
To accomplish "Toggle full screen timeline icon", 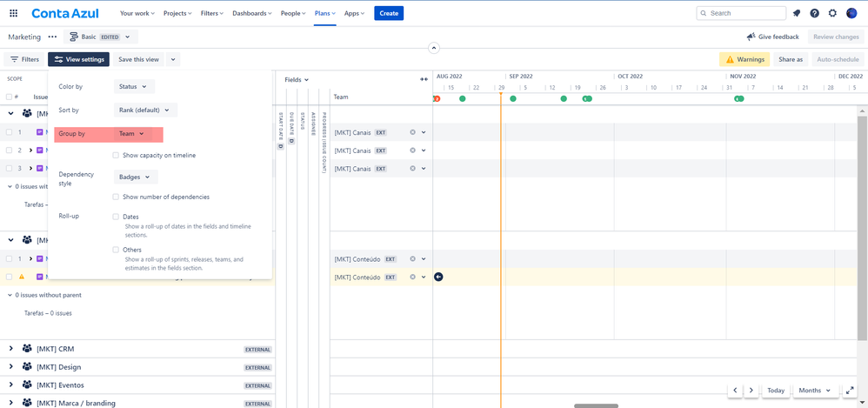I will pyautogui.click(x=850, y=391).
